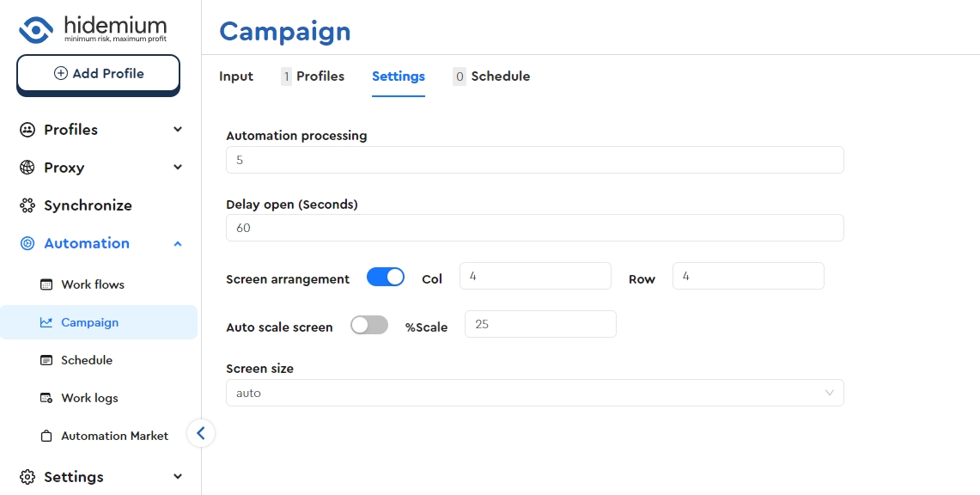Open Work logs via its icon
The image size is (980, 495).
[46, 398]
